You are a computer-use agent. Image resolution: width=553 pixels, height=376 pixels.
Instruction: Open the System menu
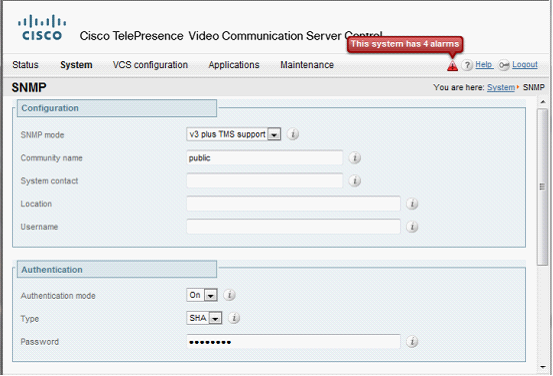(76, 65)
